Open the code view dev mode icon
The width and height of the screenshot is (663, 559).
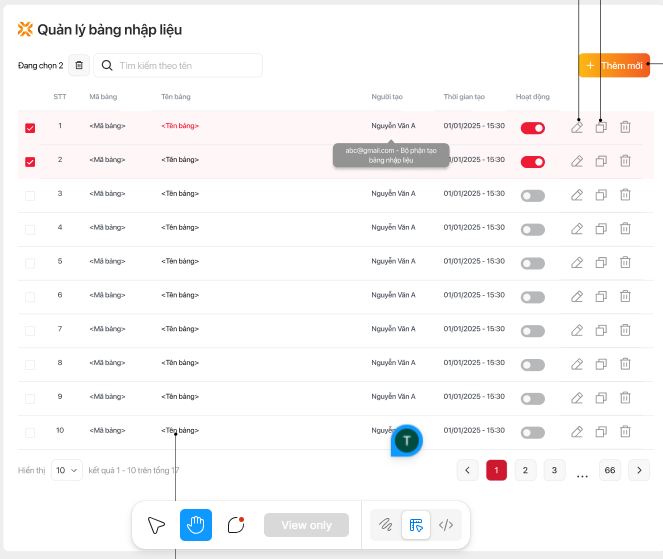[447, 525]
